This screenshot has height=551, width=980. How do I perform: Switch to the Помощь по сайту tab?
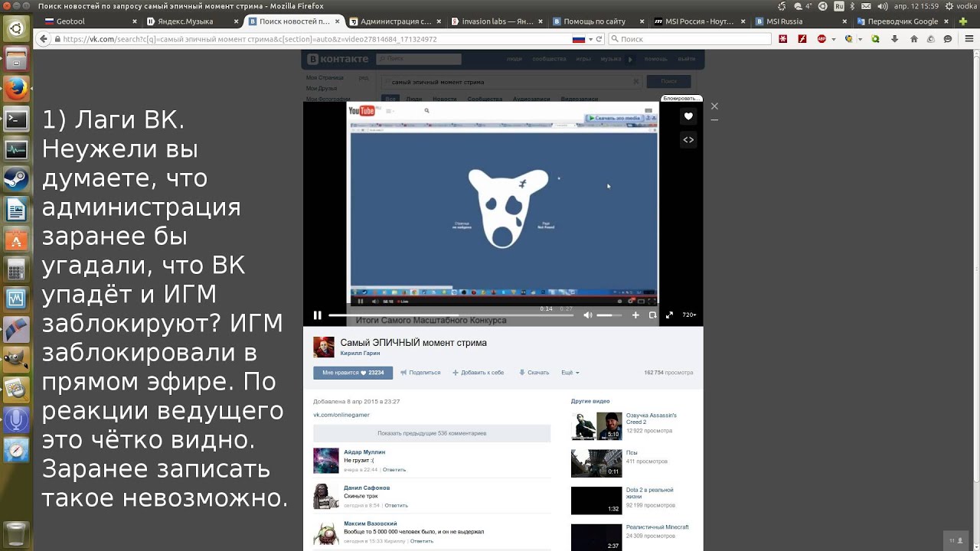(x=598, y=21)
